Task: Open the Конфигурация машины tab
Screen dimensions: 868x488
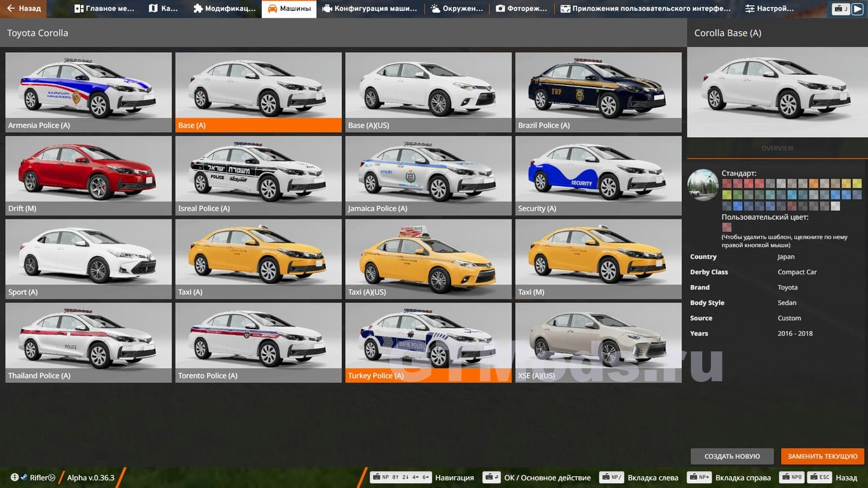Action: [370, 9]
